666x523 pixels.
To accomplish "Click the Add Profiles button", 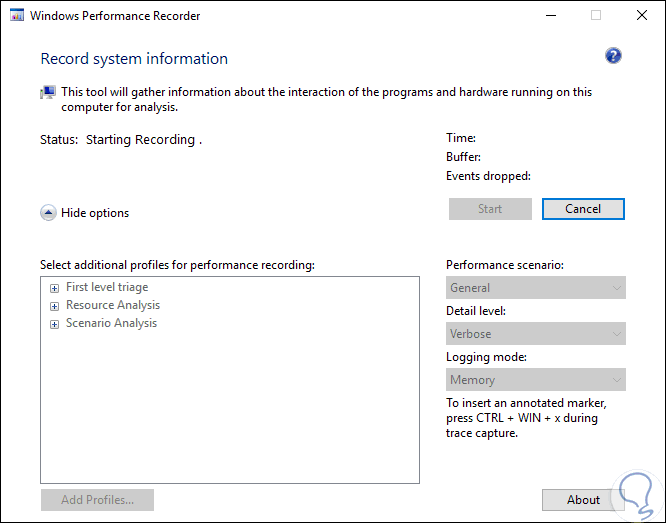I will click(x=97, y=500).
